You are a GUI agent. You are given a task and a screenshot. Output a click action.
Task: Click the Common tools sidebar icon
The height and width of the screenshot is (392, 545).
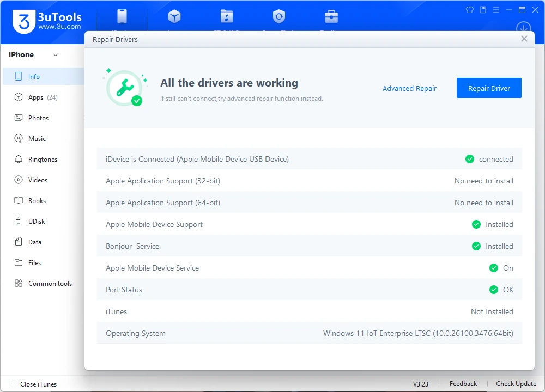(x=19, y=283)
